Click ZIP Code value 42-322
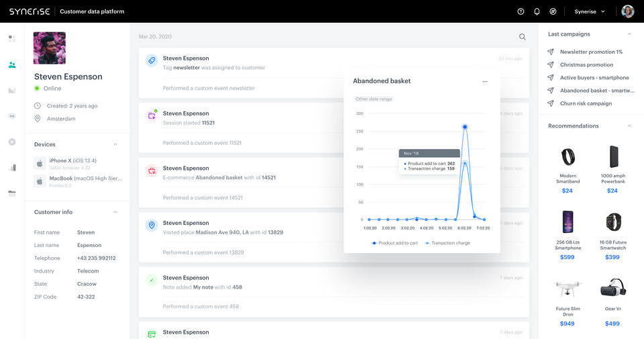 pos(86,297)
